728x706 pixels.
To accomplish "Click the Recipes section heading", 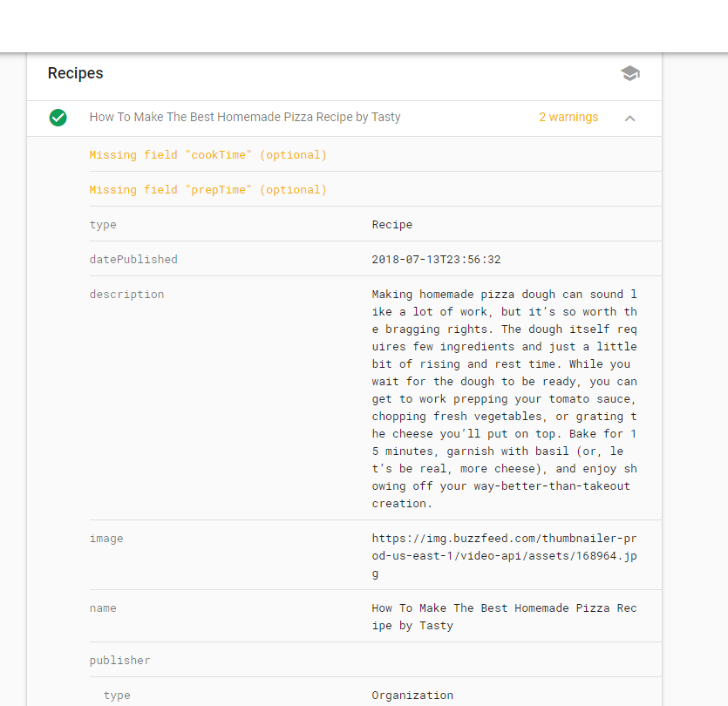I will point(75,73).
